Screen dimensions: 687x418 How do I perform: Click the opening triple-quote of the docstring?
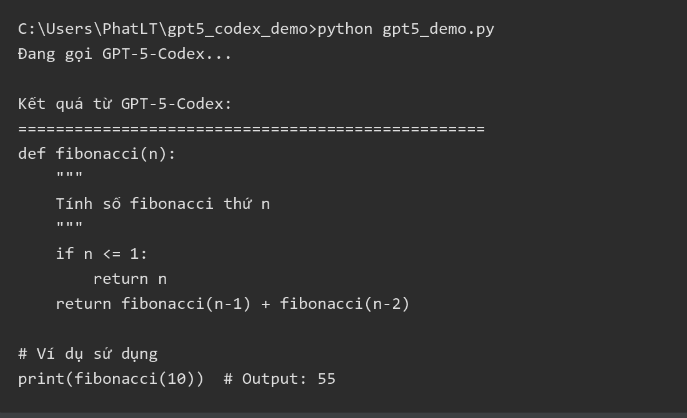69,178
